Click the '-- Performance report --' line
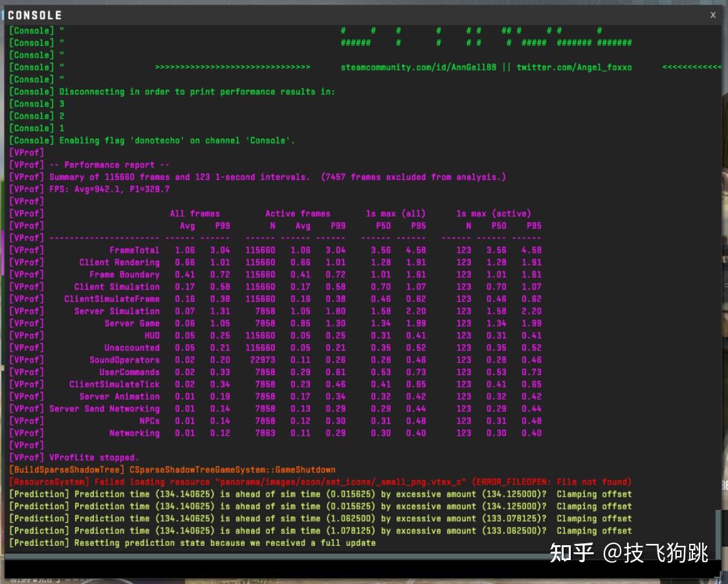 [89, 165]
